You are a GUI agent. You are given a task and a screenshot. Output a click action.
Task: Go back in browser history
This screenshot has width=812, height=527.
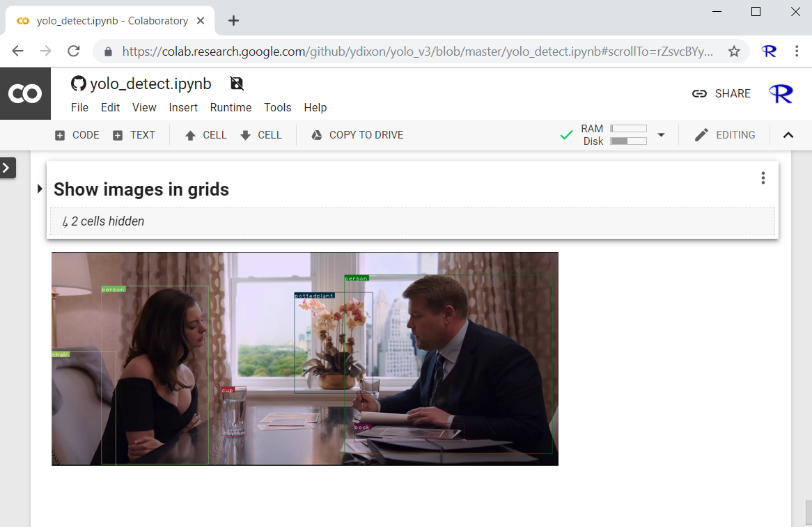(17, 52)
